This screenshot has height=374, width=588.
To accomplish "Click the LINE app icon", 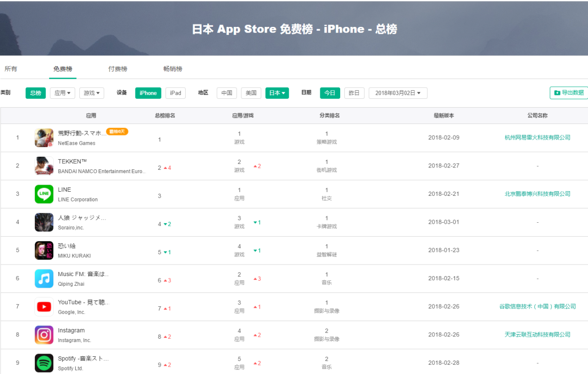I will (x=44, y=194).
